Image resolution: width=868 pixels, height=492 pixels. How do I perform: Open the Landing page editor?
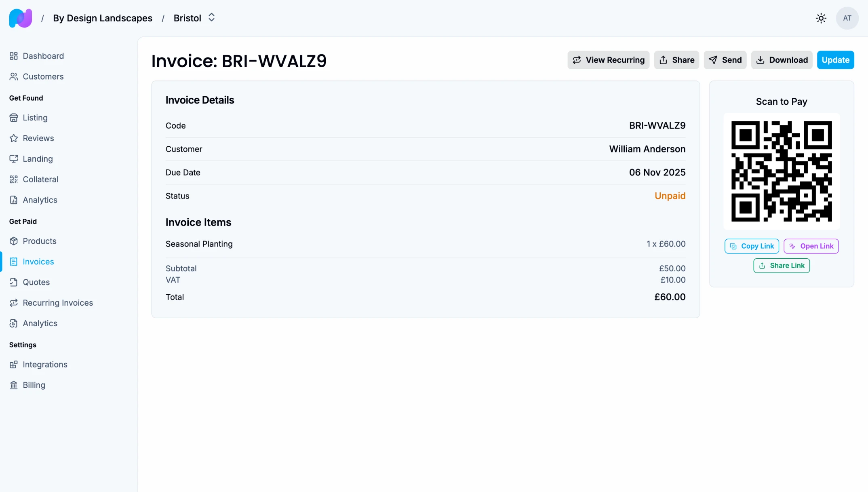38,158
